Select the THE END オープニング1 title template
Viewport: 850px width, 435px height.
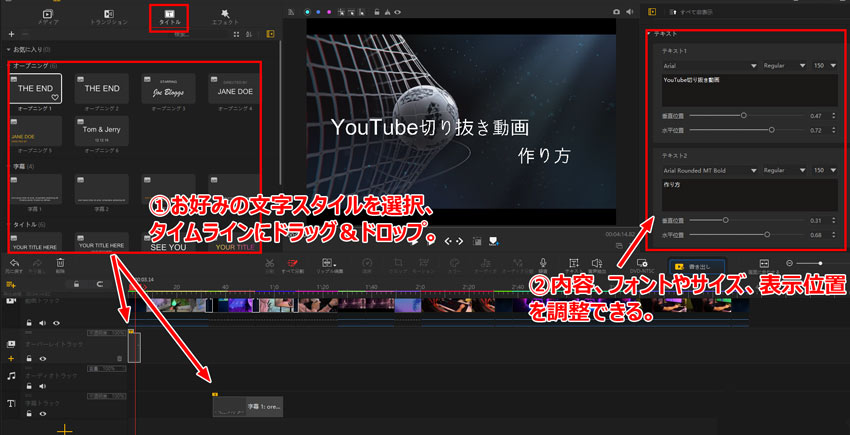pos(35,89)
